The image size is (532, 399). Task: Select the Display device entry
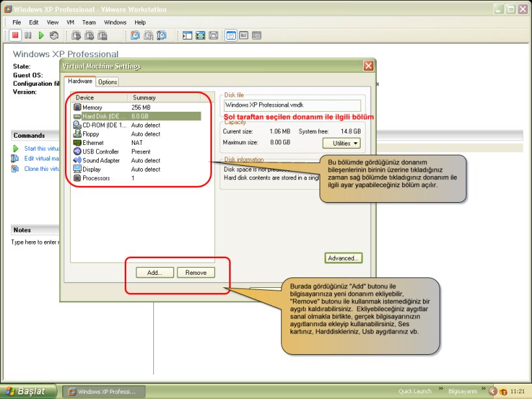[x=138, y=169]
